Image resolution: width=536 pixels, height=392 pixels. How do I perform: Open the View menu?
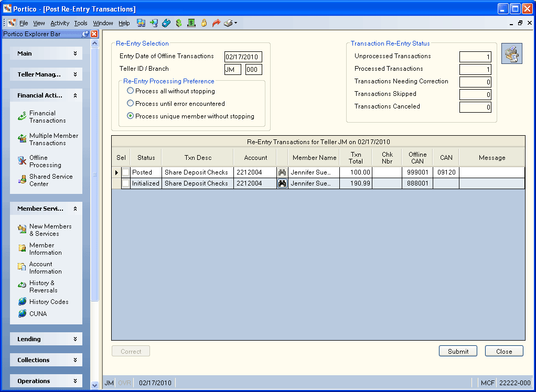point(39,23)
